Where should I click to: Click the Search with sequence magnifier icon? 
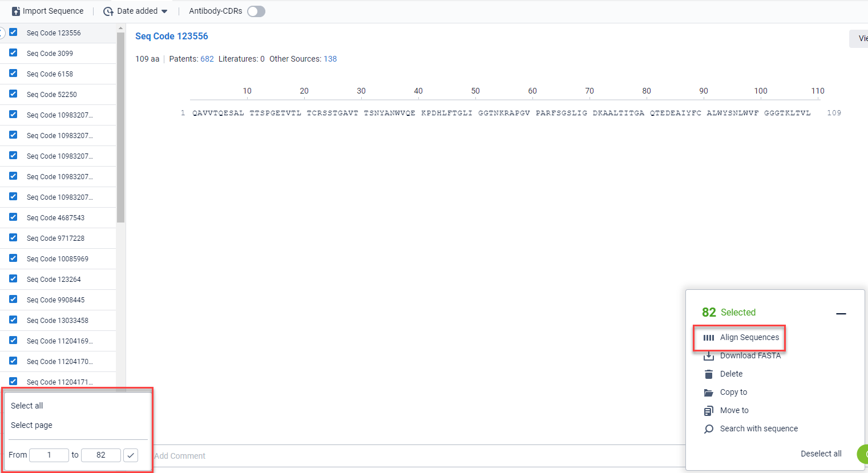(x=708, y=429)
